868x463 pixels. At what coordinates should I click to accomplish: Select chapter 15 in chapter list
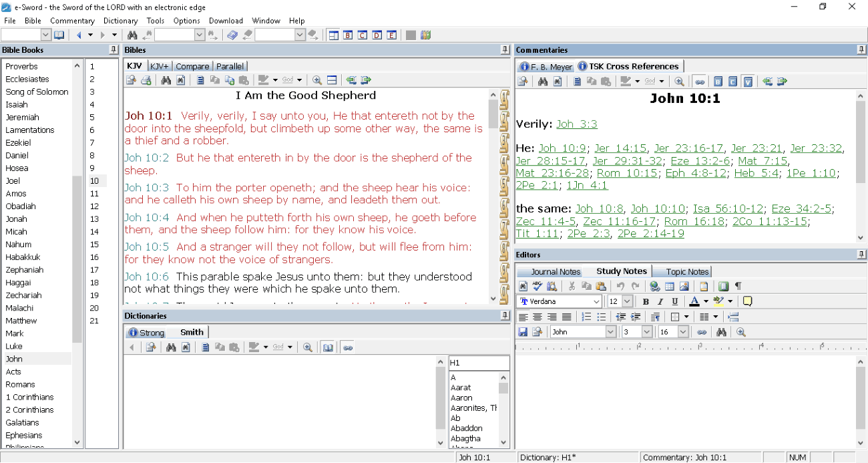(x=94, y=245)
